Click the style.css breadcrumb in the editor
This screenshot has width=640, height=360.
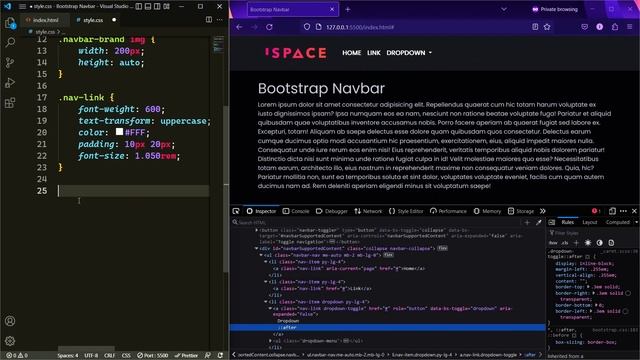point(44,31)
